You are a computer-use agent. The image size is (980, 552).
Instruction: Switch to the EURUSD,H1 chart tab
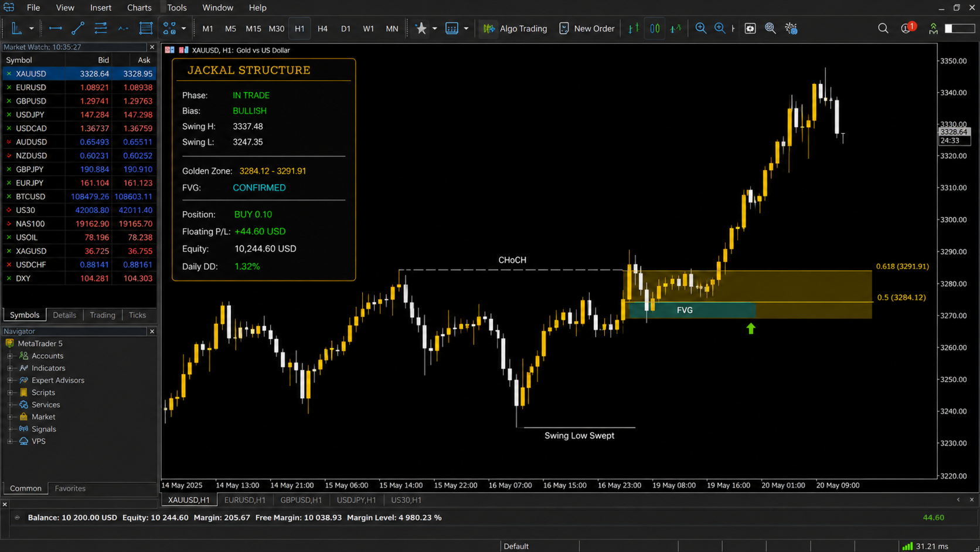(245, 500)
